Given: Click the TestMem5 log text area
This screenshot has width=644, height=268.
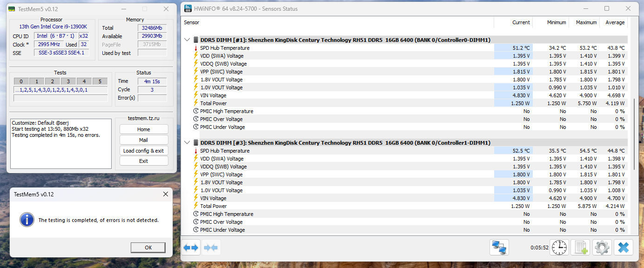Looking at the screenshot, I should [61, 144].
